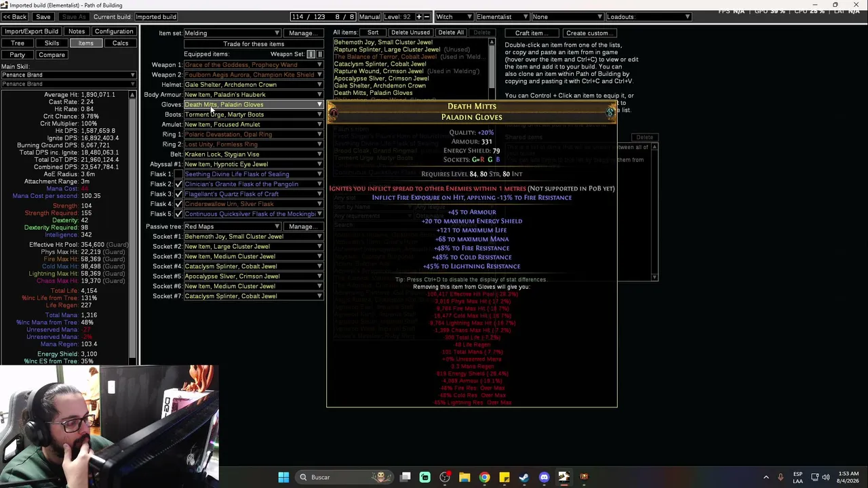The image size is (868, 488).
Task: Open the clock and date flyout
Action: point(848,477)
